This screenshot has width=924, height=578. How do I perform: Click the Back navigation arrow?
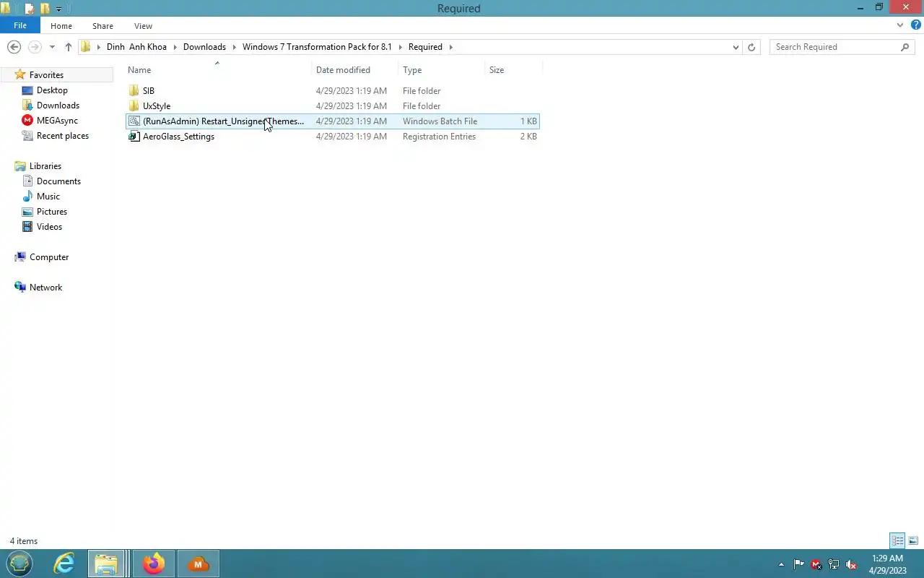(x=14, y=47)
